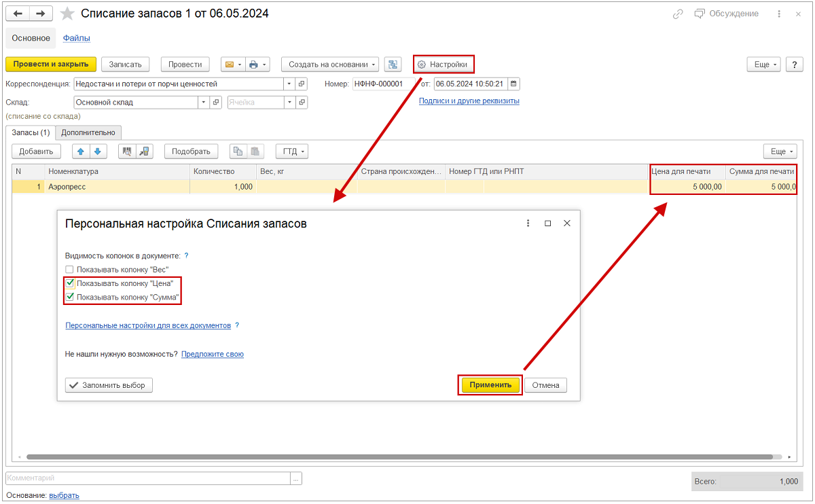Click the barcode scan icon
The width and height of the screenshot is (815, 504).
click(127, 151)
